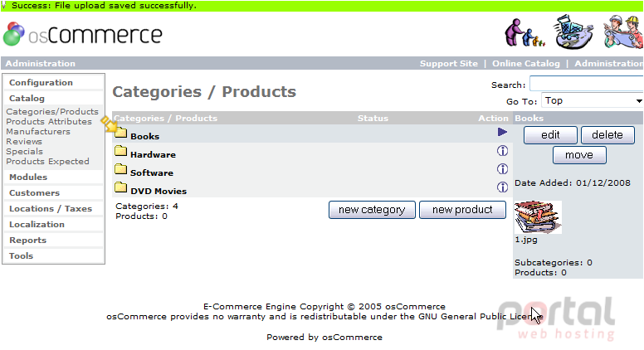The height and width of the screenshot is (350, 644).
Task: Go to Products Attributes
Action: pyautogui.click(x=49, y=121)
